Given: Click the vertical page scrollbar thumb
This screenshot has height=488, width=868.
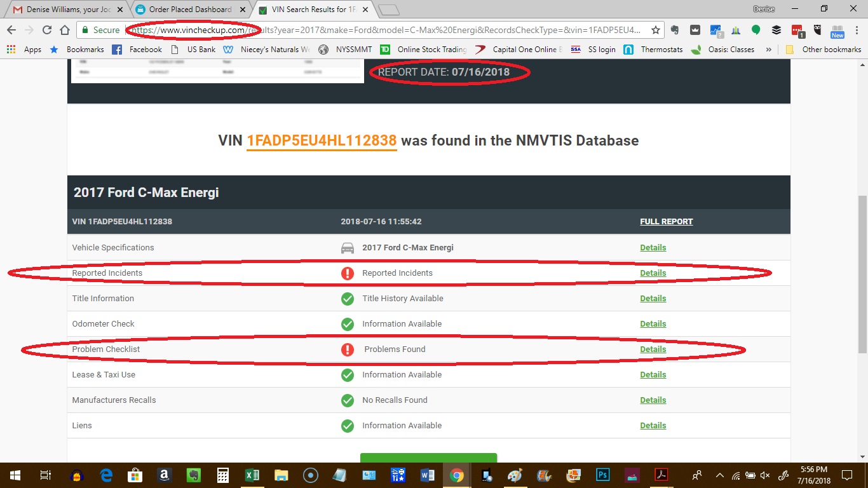Looking at the screenshot, I should coord(862,274).
